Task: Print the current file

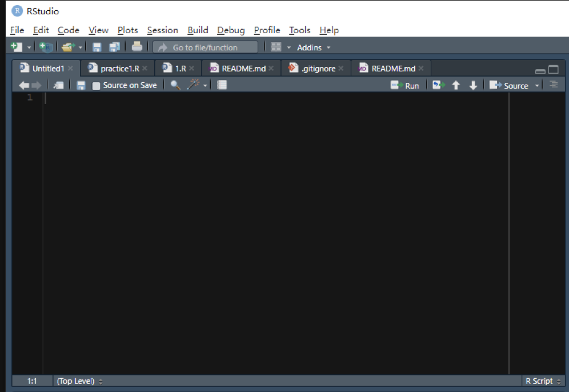Action: [x=137, y=47]
